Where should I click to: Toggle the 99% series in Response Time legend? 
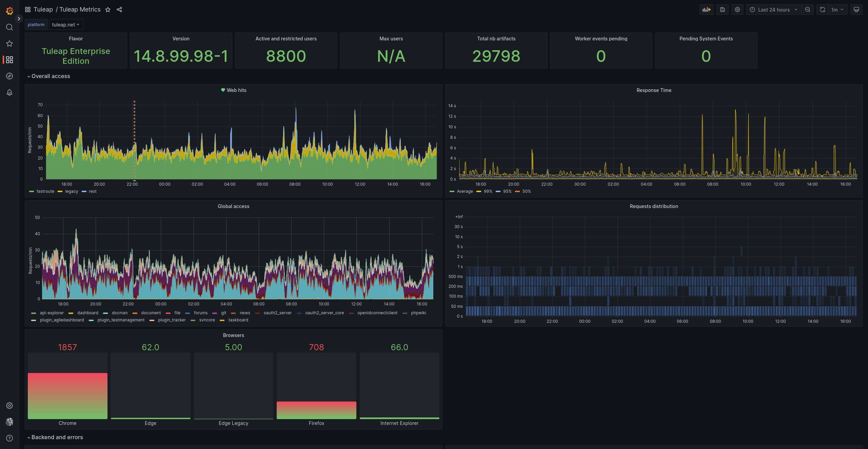click(x=488, y=191)
